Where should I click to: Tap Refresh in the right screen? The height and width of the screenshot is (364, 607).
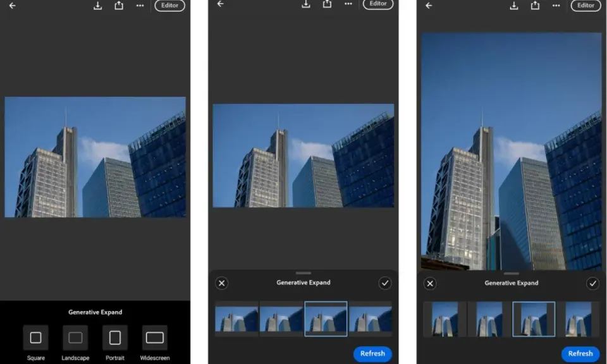[x=580, y=353]
